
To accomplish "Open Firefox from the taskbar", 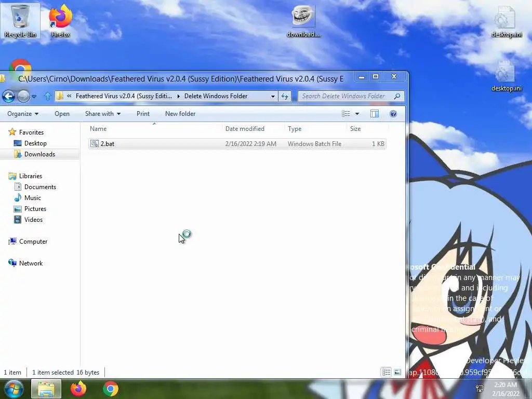I will (78, 389).
